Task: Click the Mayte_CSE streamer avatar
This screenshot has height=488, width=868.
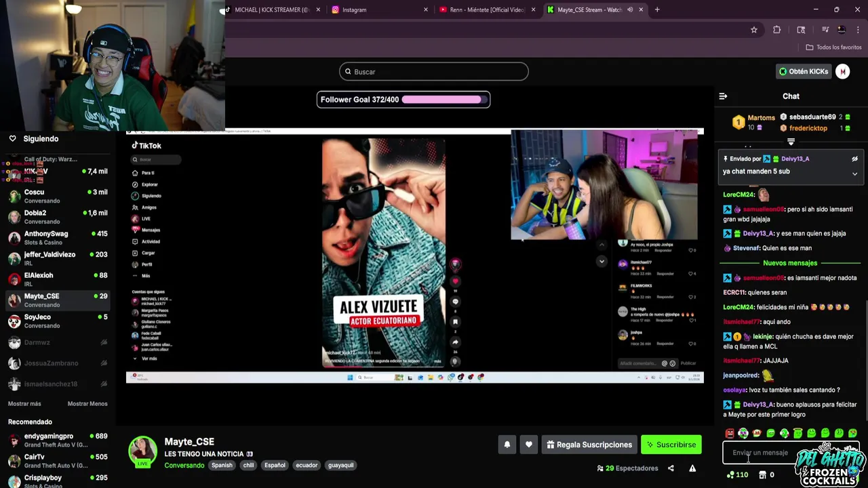Action: pos(143,451)
